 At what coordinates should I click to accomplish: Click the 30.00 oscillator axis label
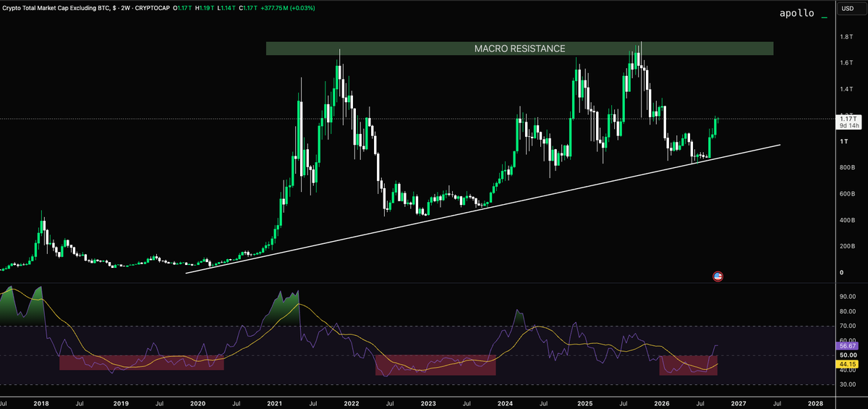coord(848,384)
